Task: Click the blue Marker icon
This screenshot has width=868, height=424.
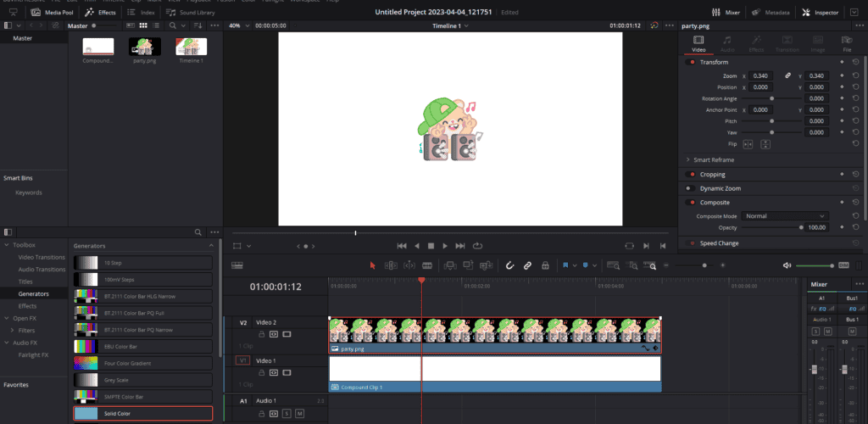Action: 586,265
